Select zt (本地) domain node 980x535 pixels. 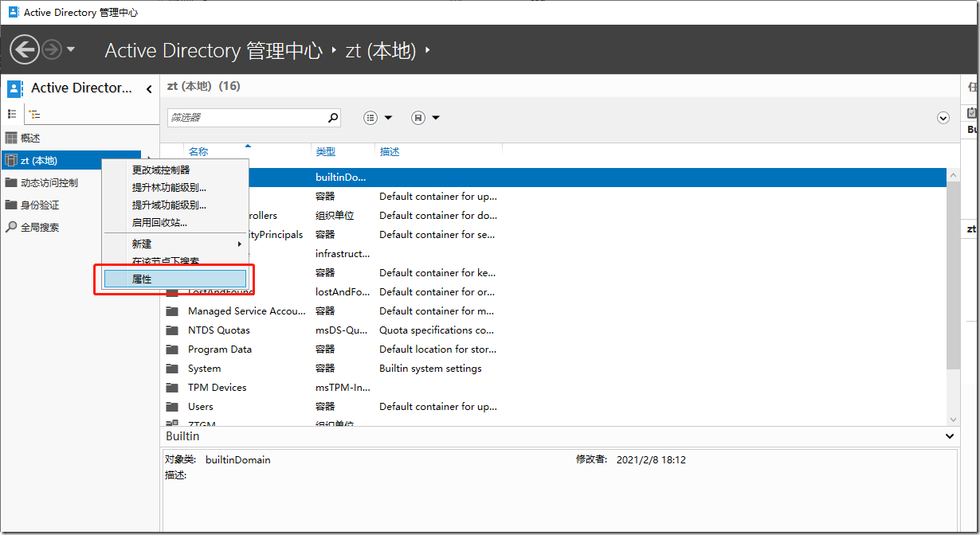click(x=72, y=161)
